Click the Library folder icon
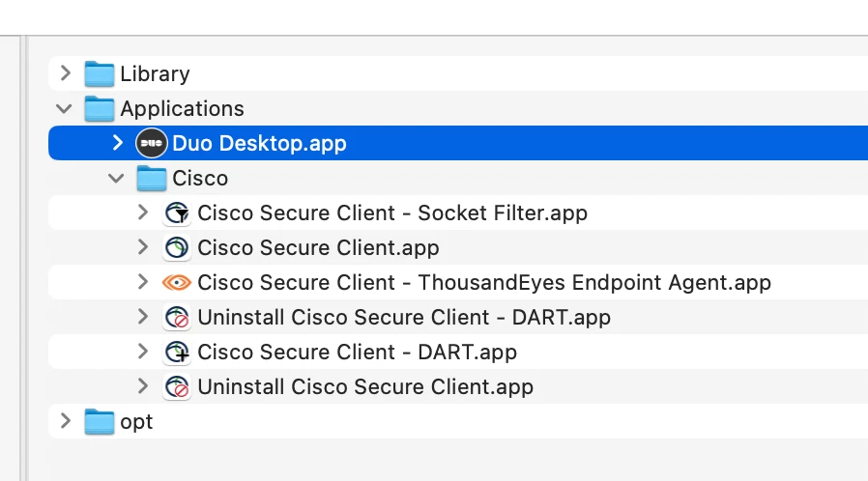This screenshot has height=481, width=868. click(100, 73)
